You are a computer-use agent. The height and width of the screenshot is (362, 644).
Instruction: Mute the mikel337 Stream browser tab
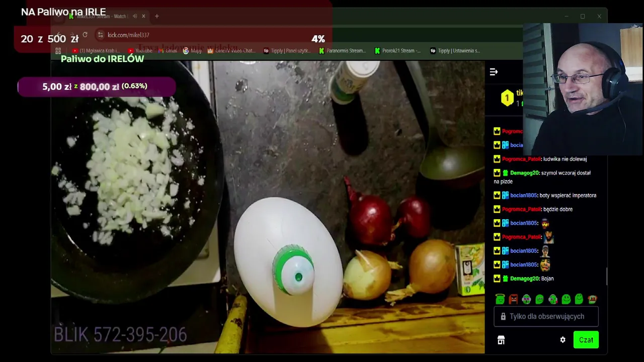tap(134, 16)
